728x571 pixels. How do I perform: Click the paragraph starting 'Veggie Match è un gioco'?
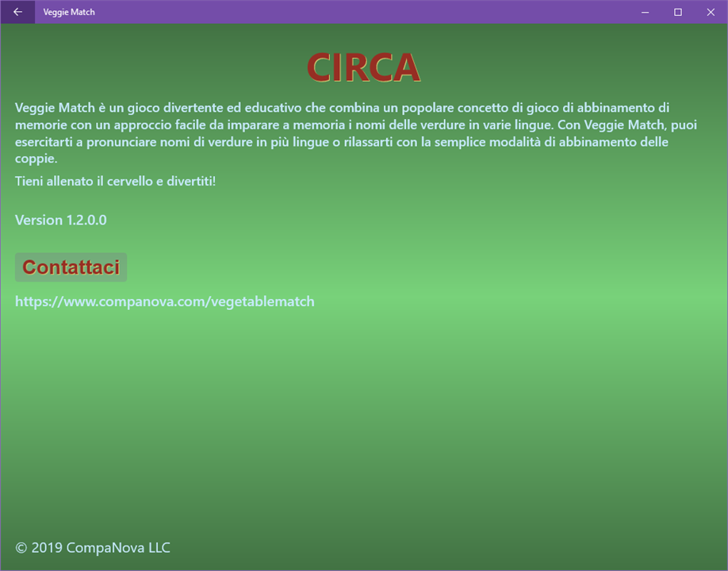coord(356,132)
